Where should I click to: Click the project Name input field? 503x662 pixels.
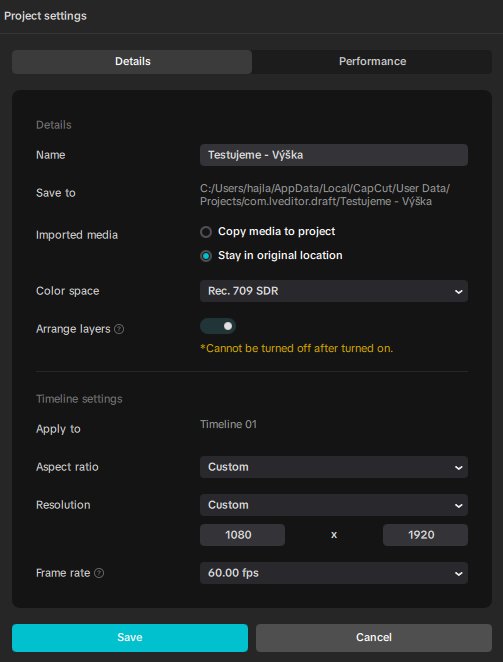click(334, 155)
